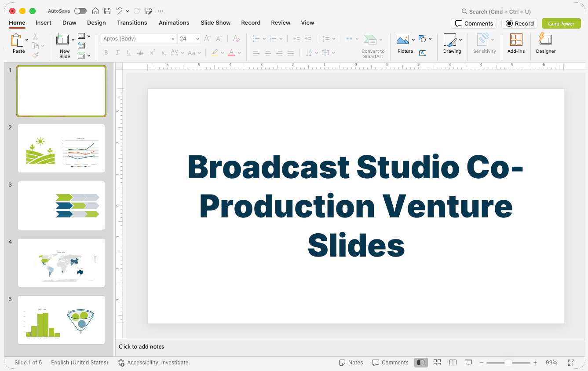Viewport: 588px width, 371px height.
Task: Open the Layout dropdown
Action: coord(84,36)
